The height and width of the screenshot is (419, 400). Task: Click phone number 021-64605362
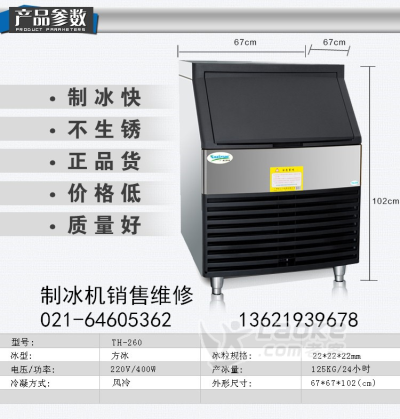[106, 320]
